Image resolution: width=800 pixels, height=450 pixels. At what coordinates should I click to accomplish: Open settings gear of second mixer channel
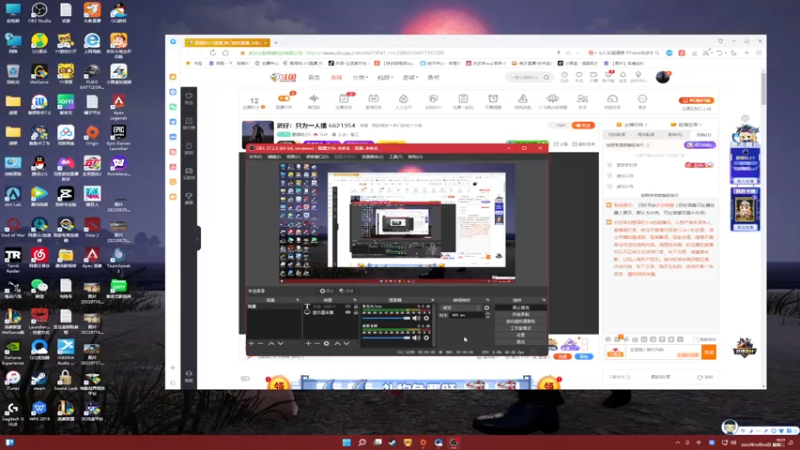[x=427, y=337]
